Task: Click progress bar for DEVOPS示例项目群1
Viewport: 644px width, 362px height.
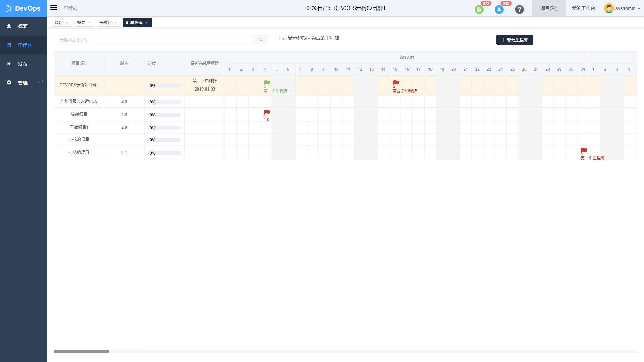Action: point(164,86)
